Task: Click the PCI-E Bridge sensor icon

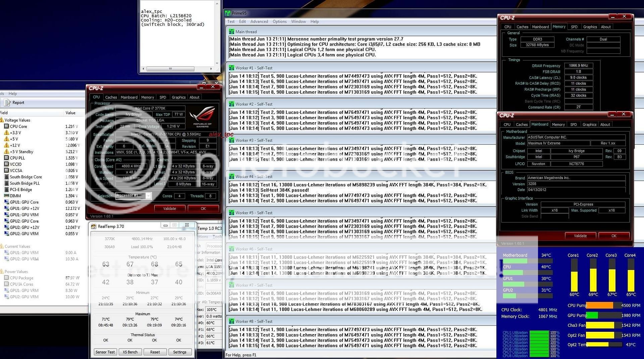Action: pos(6,189)
